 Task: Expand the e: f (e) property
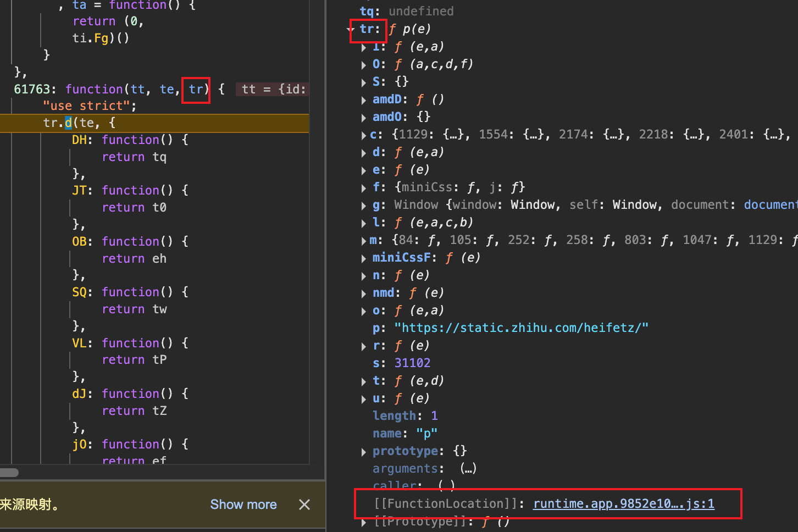[x=364, y=170]
